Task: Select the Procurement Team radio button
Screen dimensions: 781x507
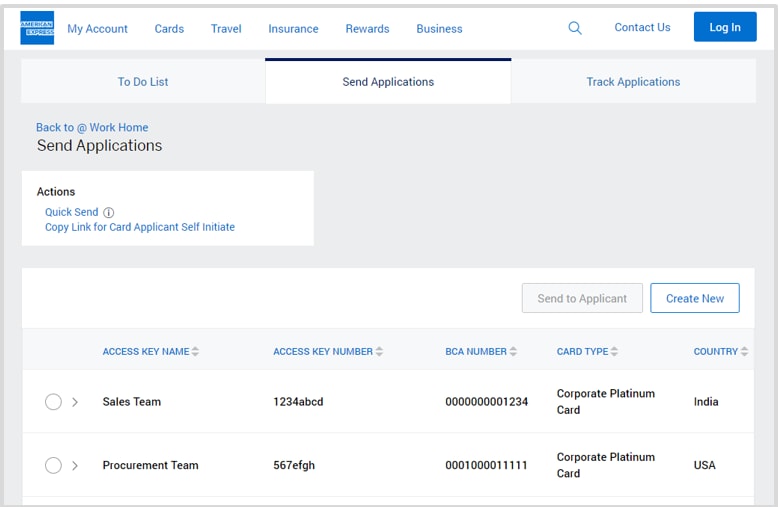Action: pyautogui.click(x=53, y=465)
